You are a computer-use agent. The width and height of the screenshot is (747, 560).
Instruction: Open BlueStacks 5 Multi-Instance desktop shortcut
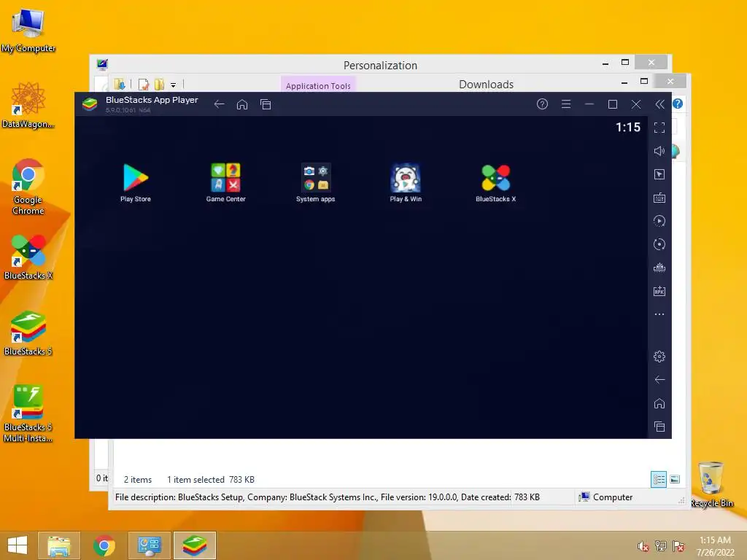28,413
